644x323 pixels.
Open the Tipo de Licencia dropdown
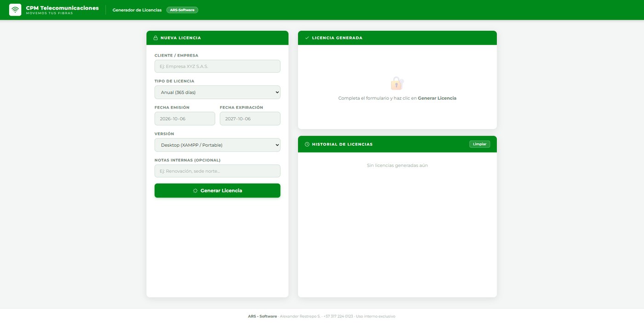[x=217, y=92]
